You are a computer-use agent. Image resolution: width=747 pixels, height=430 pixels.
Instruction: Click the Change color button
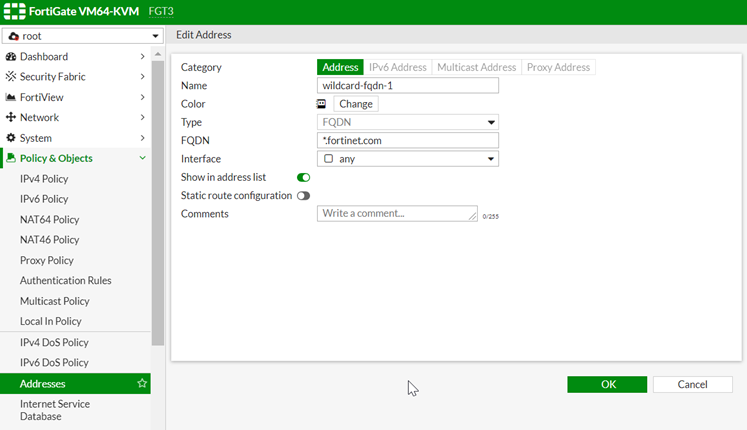click(x=356, y=104)
